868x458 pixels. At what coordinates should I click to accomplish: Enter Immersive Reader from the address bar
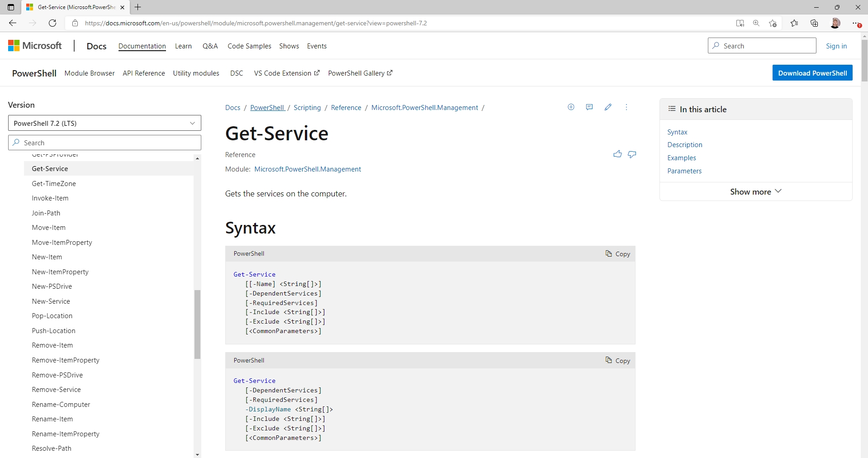pos(740,23)
